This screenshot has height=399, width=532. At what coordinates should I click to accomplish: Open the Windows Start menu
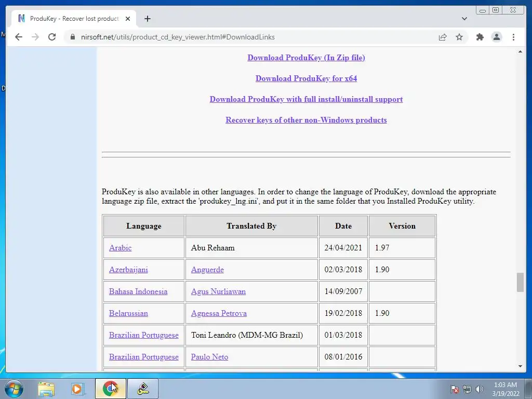pos(14,389)
